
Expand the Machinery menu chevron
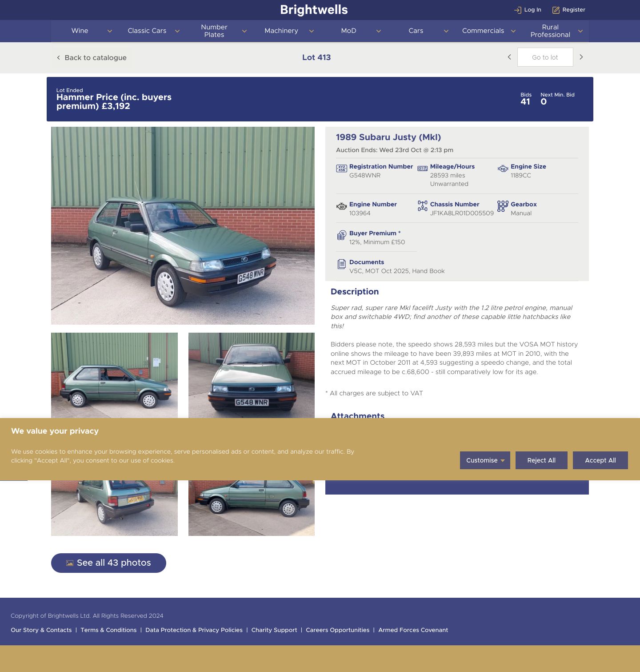pyautogui.click(x=311, y=31)
